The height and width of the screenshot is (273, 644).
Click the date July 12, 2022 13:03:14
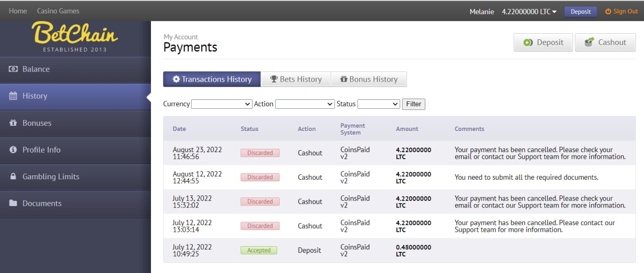tap(192, 226)
